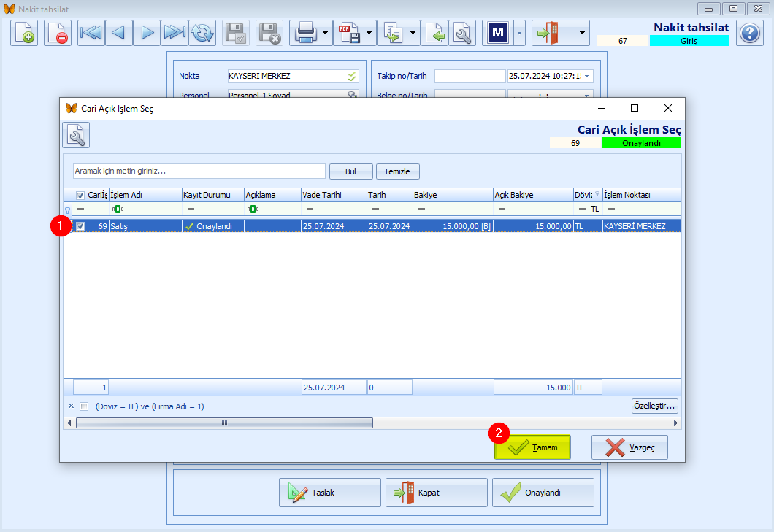Screen dimensions: 774x532
Task: Confirm selection with the Tamam button
Action: pos(532,447)
